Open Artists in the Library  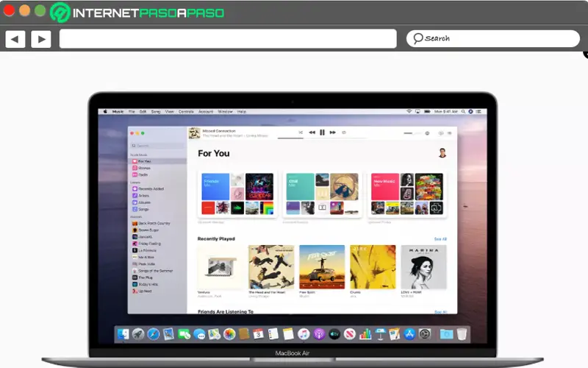pyautogui.click(x=140, y=196)
